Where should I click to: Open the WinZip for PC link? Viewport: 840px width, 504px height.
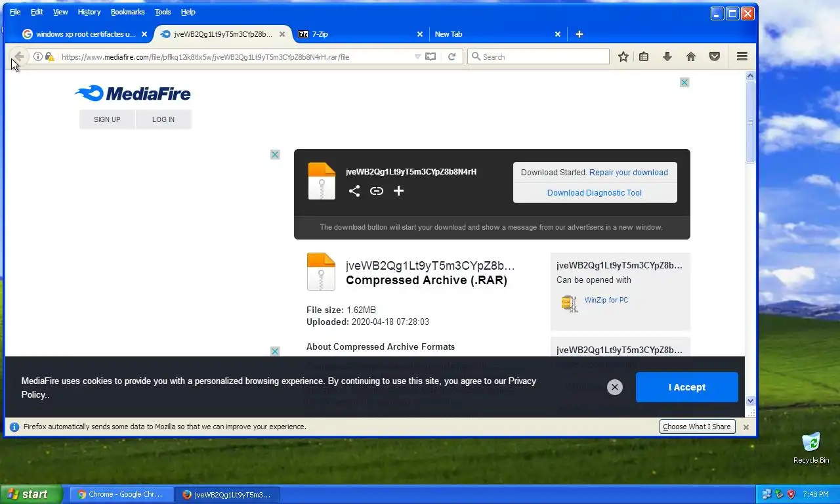pos(606,300)
